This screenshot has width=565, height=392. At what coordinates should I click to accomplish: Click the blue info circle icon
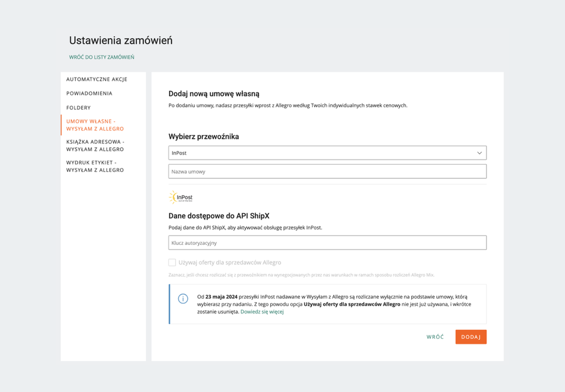(183, 299)
